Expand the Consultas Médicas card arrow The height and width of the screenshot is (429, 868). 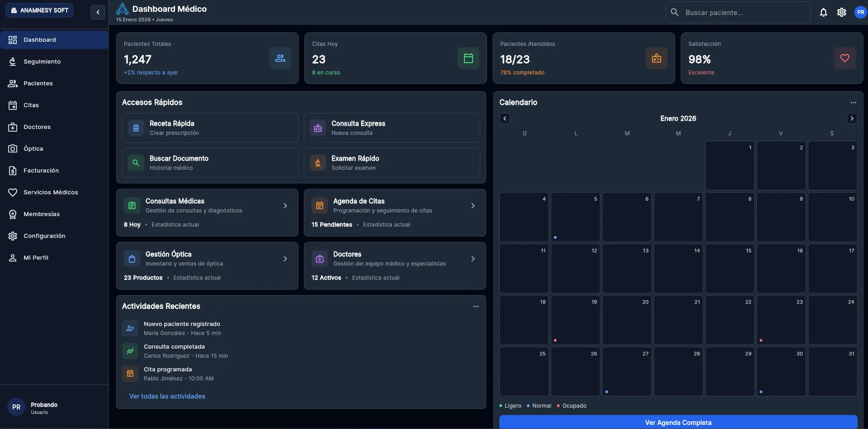(285, 206)
